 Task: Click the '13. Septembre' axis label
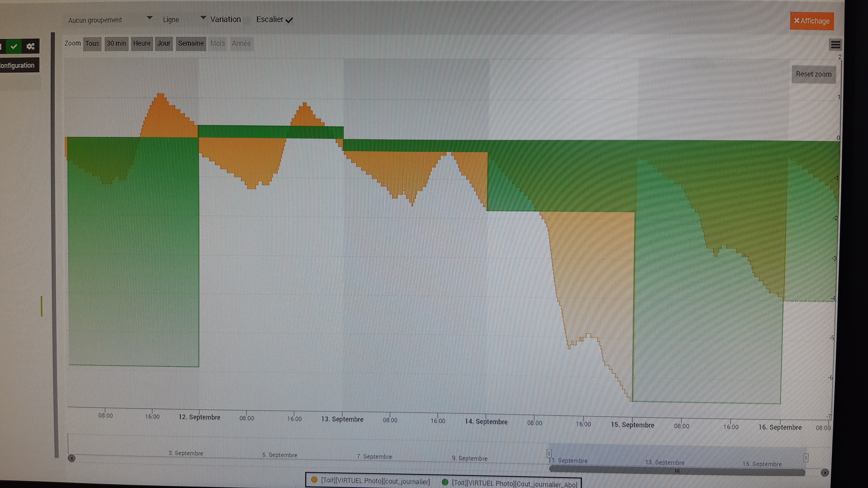(x=342, y=419)
